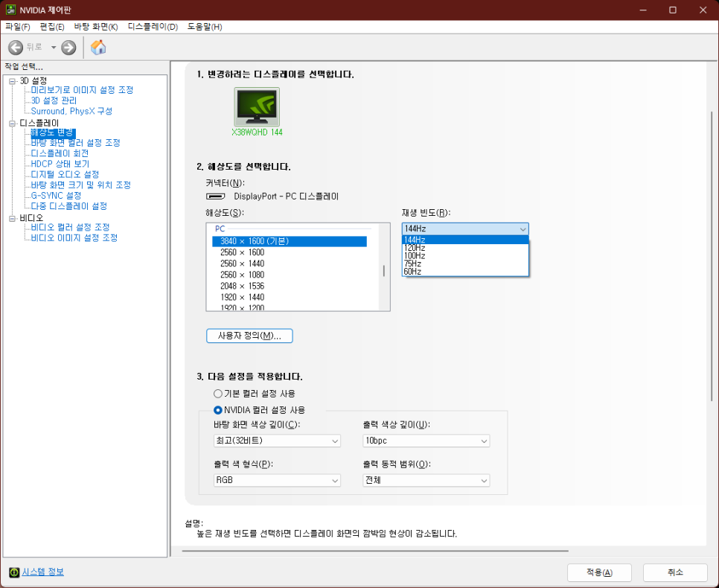Open Surround, PhysX 구성 page
This screenshot has width=719, height=588.
[71, 111]
